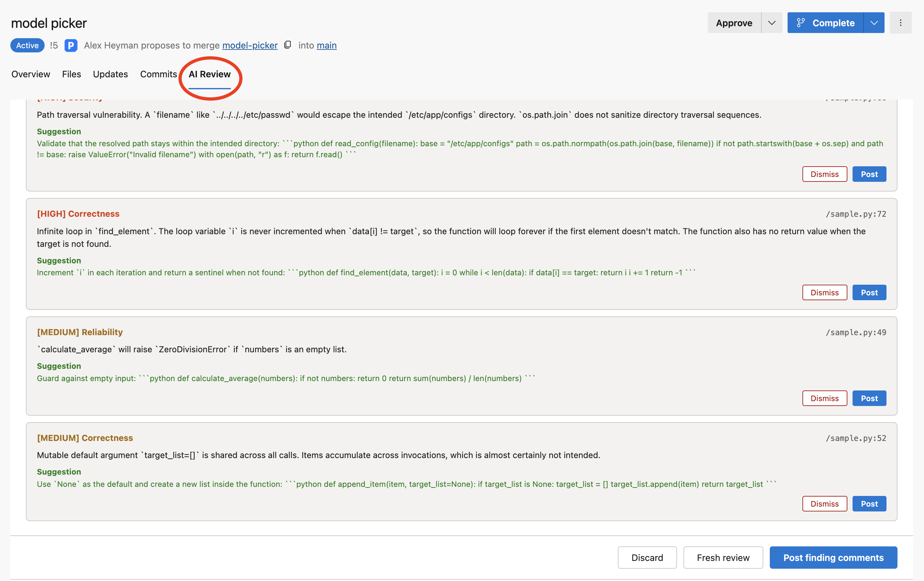Image resolution: width=924 pixels, height=581 pixels.
Task: Dismiss the MEDIUM Reliability finding
Action: tap(825, 398)
